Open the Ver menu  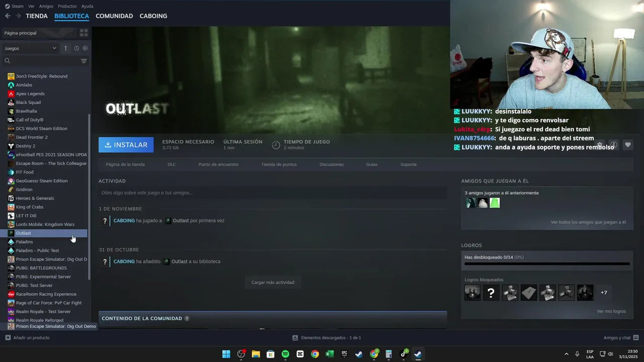[31, 6]
